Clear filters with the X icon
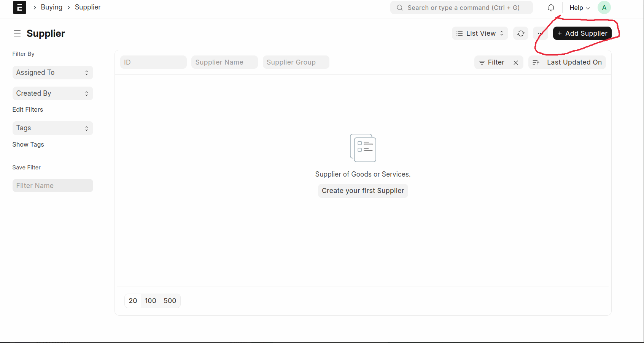Screen dimensions: 644x343 point(515,63)
